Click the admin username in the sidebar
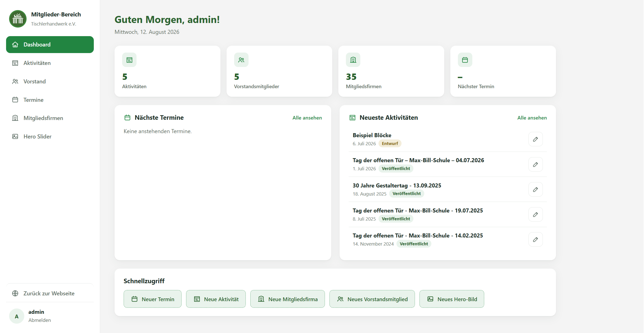 [x=36, y=312]
